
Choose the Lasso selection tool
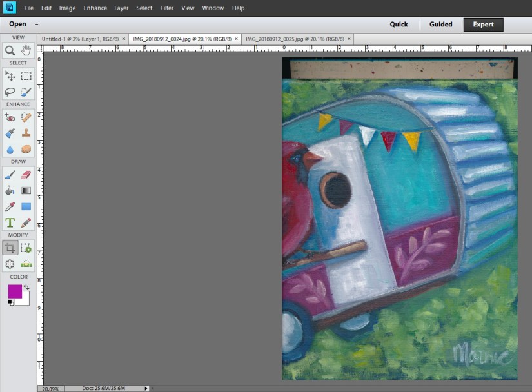[10, 92]
